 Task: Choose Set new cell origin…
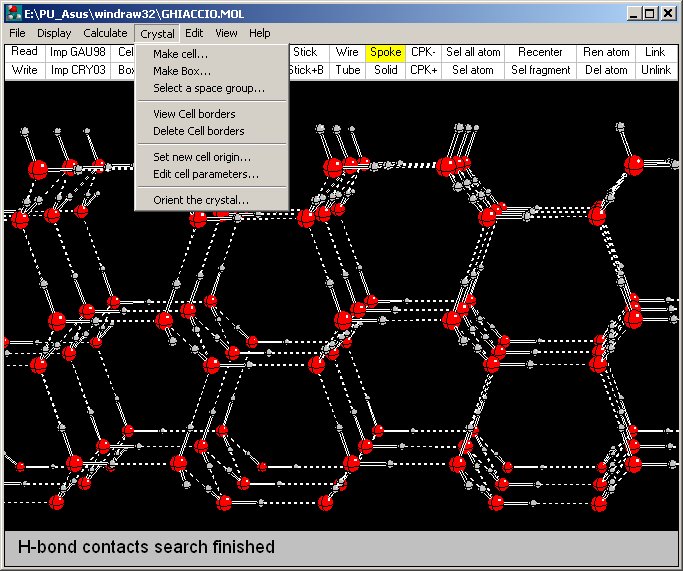click(212, 157)
